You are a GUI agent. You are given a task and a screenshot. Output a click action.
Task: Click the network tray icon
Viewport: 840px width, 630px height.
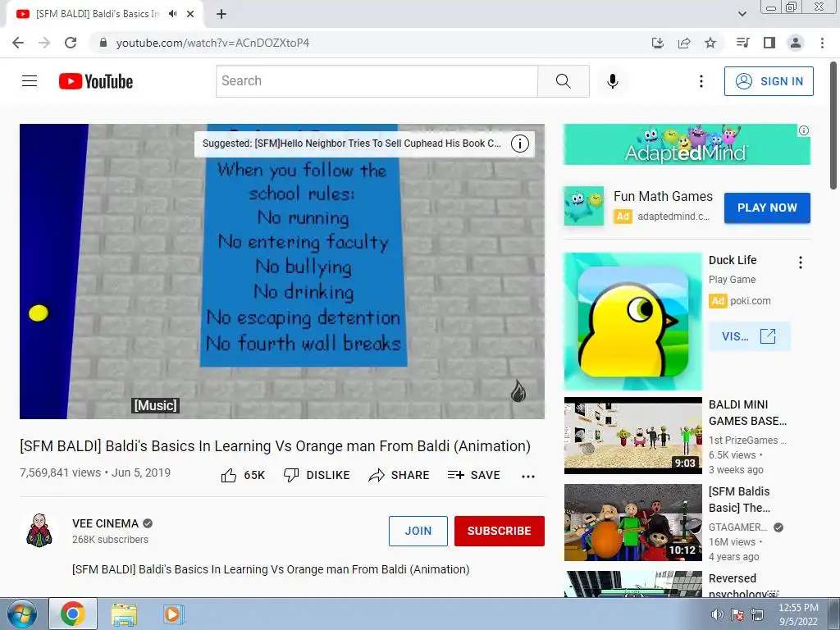click(x=757, y=614)
